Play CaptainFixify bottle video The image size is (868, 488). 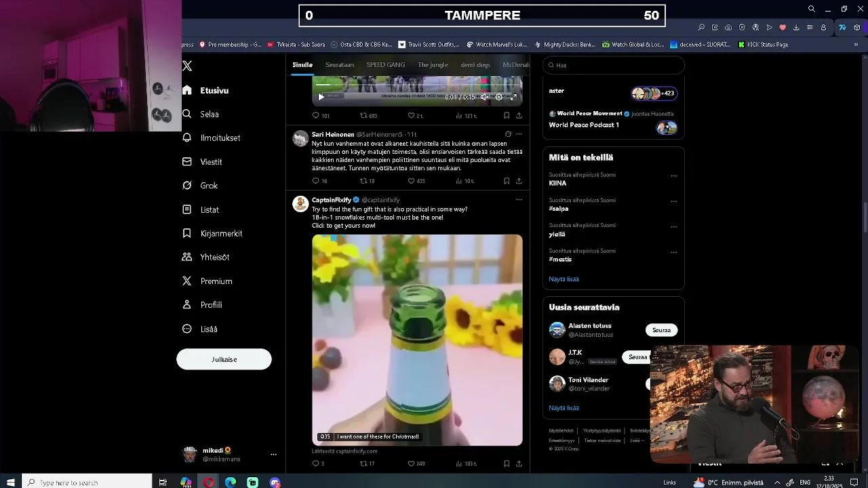tap(417, 340)
